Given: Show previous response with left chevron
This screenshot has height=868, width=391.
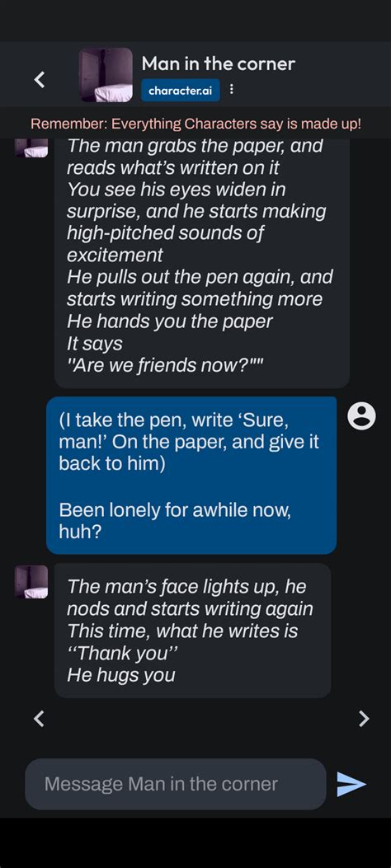Looking at the screenshot, I should (38, 719).
